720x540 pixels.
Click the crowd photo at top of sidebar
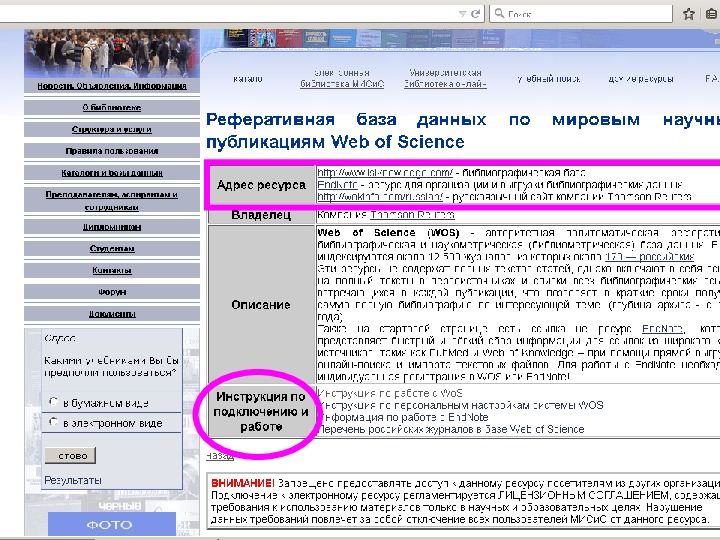tap(112, 54)
